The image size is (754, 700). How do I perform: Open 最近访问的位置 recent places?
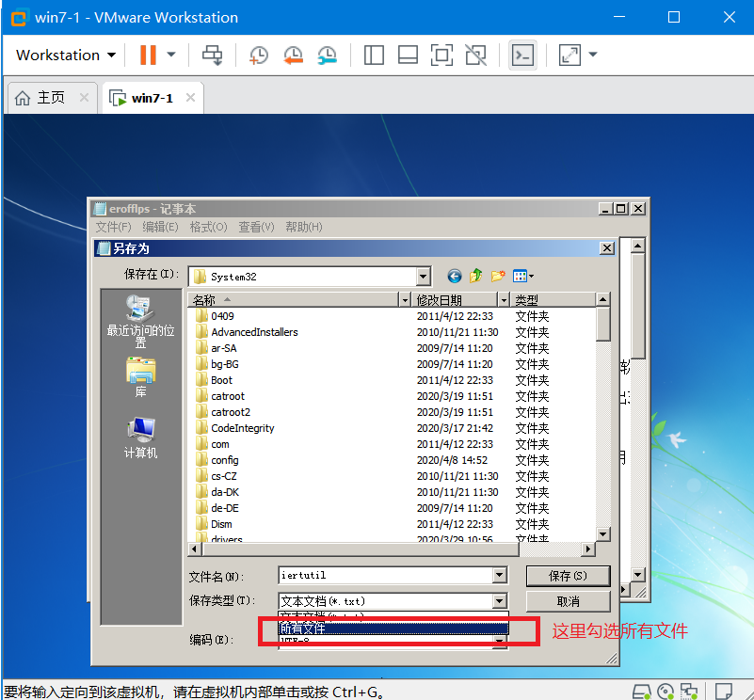pyautogui.click(x=140, y=321)
